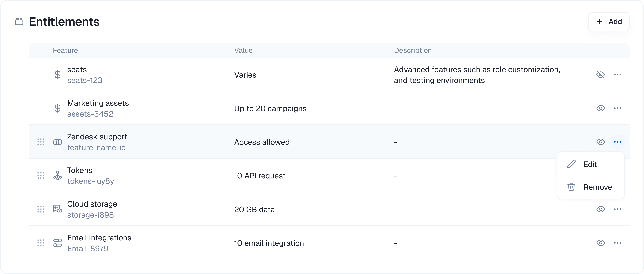This screenshot has width=644, height=274.
Task: Click drag handle on Email integrations row
Action: (41, 243)
